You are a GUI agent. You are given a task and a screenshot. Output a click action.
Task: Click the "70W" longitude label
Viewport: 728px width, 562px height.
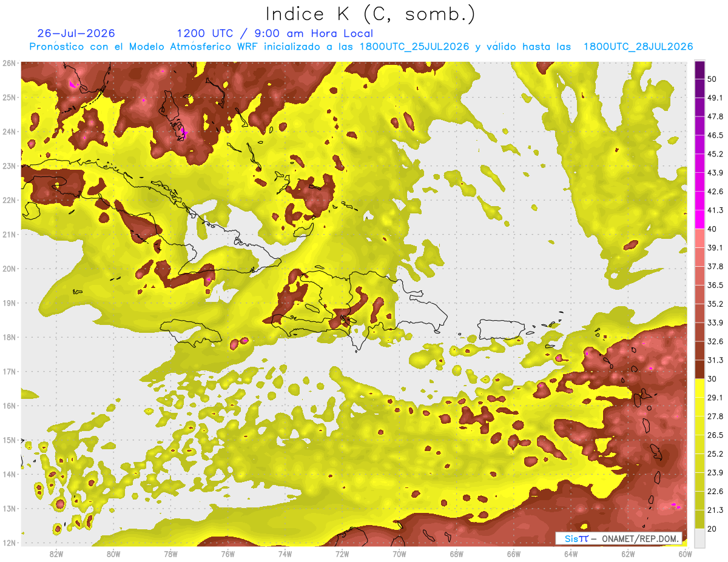click(x=399, y=554)
